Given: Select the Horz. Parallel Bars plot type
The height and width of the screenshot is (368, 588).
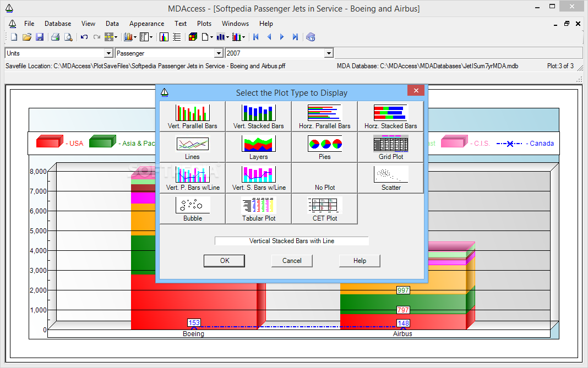Looking at the screenshot, I should (324, 116).
